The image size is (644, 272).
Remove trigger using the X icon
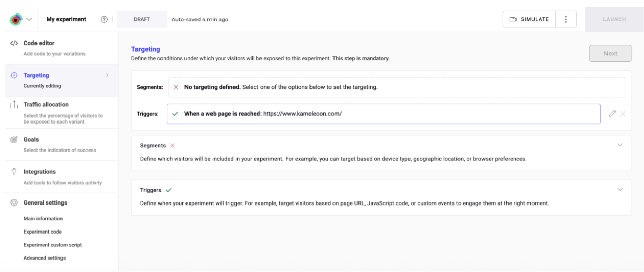pyautogui.click(x=623, y=114)
